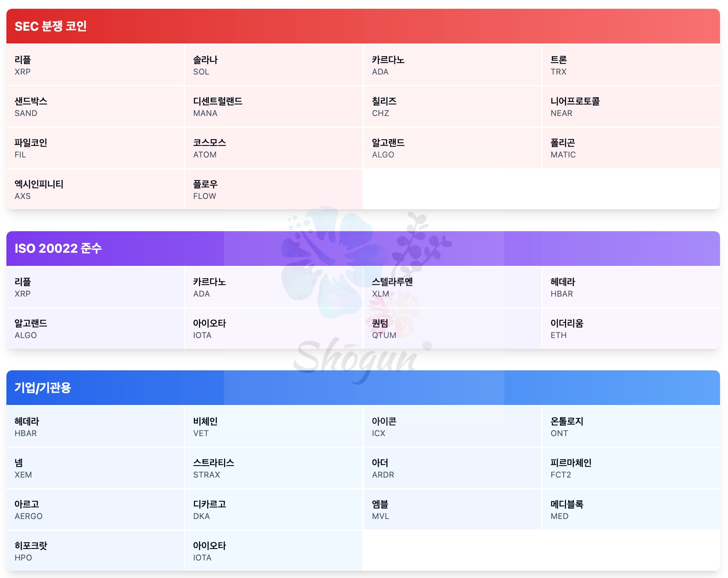Open the 아르고 AERGO card
Screen dimensions: 728x578
(x=95, y=509)
